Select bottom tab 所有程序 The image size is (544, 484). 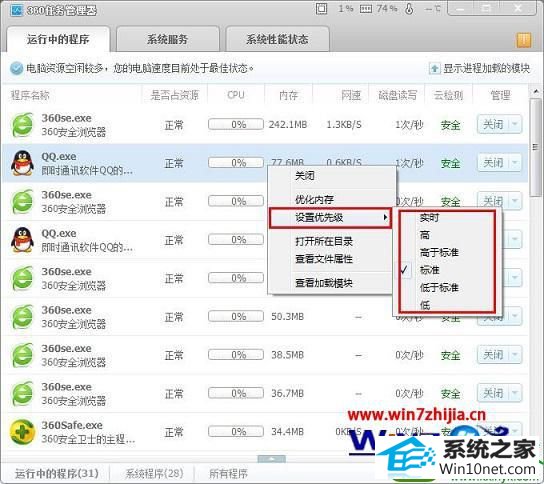click(x=228, y=474)
